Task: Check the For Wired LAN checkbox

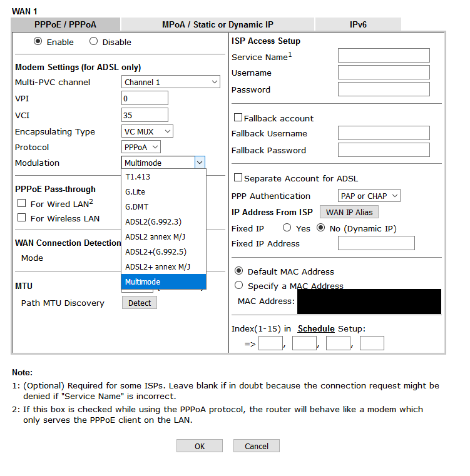Action: pos(21,203)
